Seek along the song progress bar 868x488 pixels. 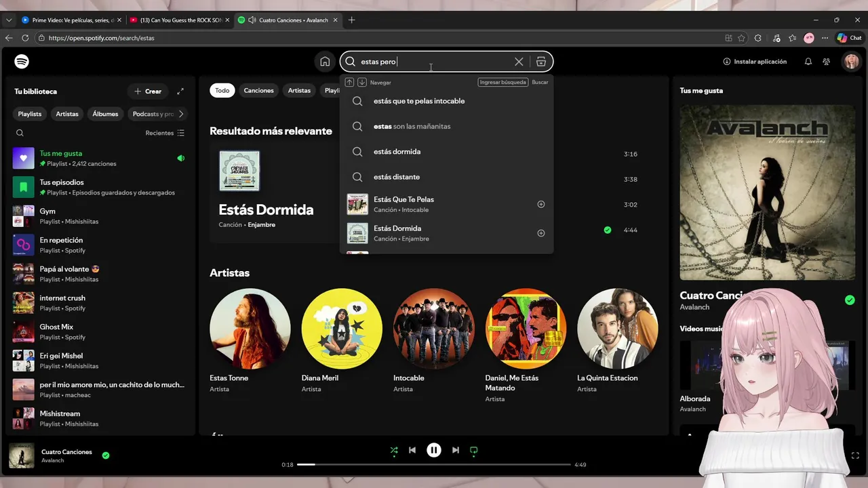pyautogui.click(x=434, y=464)
